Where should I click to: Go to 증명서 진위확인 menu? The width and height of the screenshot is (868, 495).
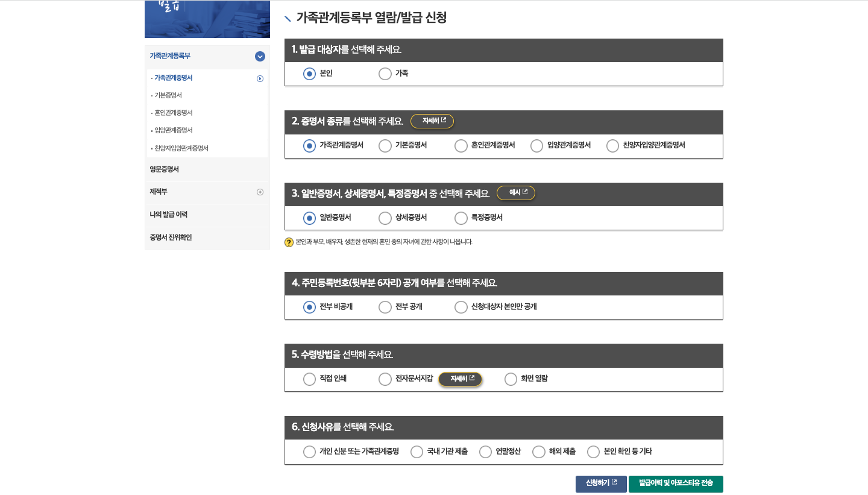point(170,238)
